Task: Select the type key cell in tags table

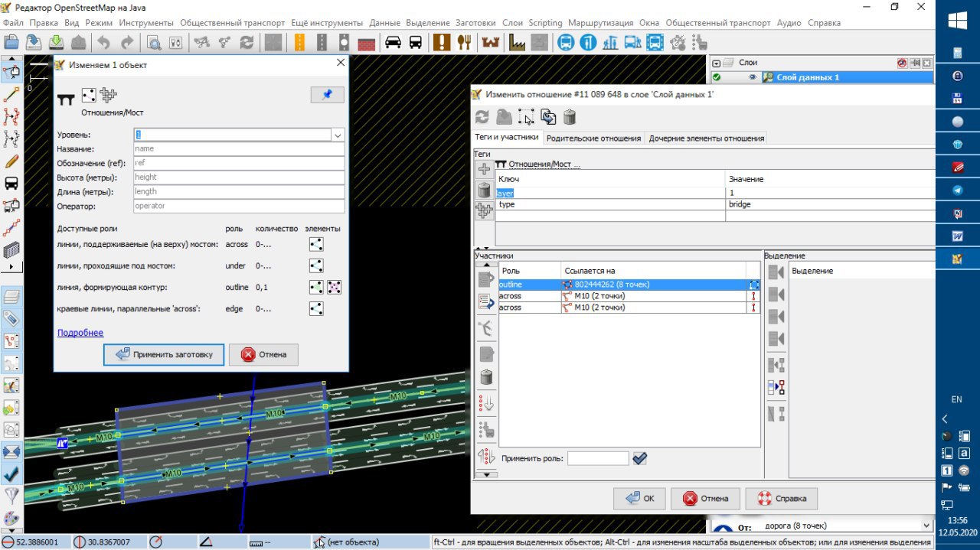Action: pos(610,204)
